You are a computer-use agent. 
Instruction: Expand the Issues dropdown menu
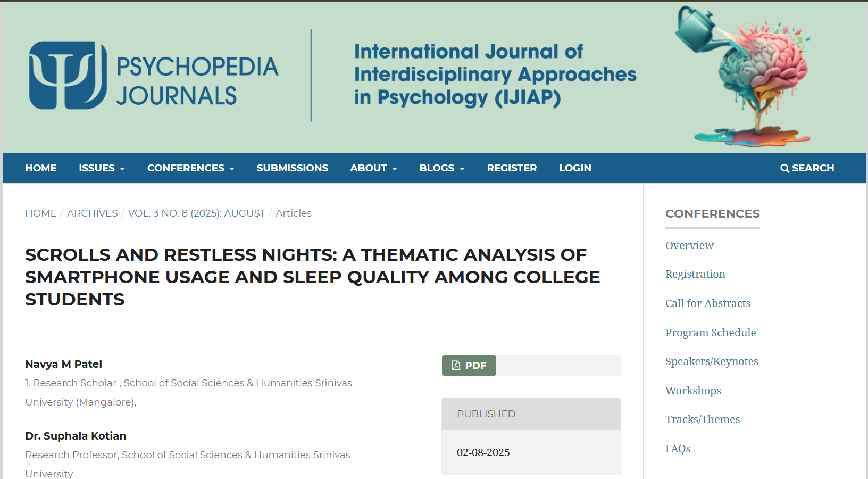[102, 168]
